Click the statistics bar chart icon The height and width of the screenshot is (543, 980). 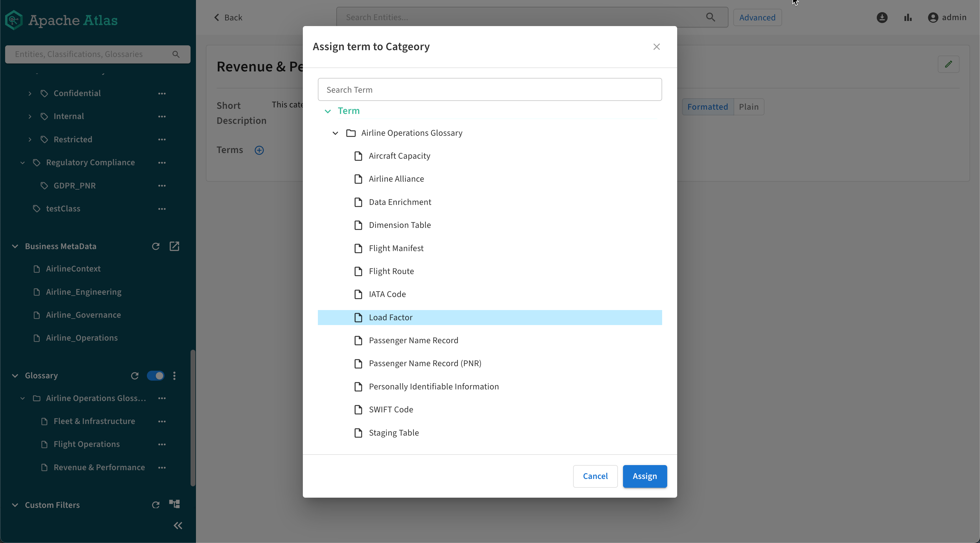pos(908,18)
